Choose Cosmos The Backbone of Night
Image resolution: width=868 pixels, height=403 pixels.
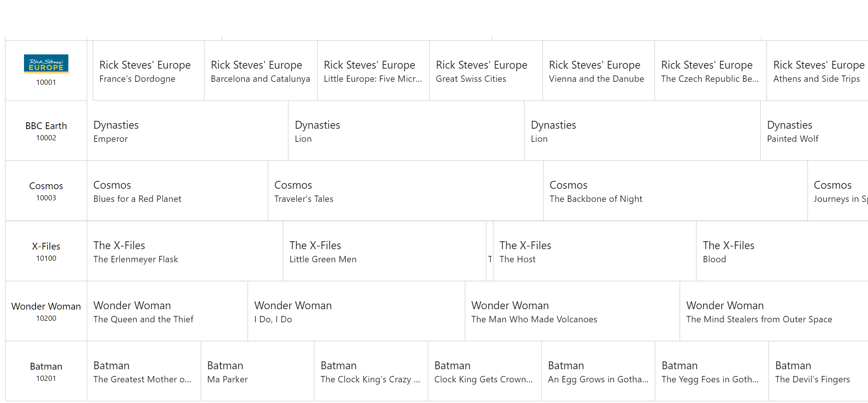pyautogui.click(x=675, y=191)
